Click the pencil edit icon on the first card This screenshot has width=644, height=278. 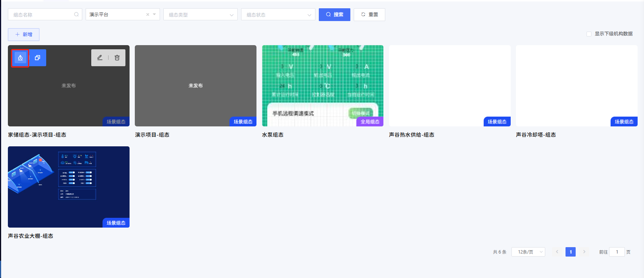point(100,58)
